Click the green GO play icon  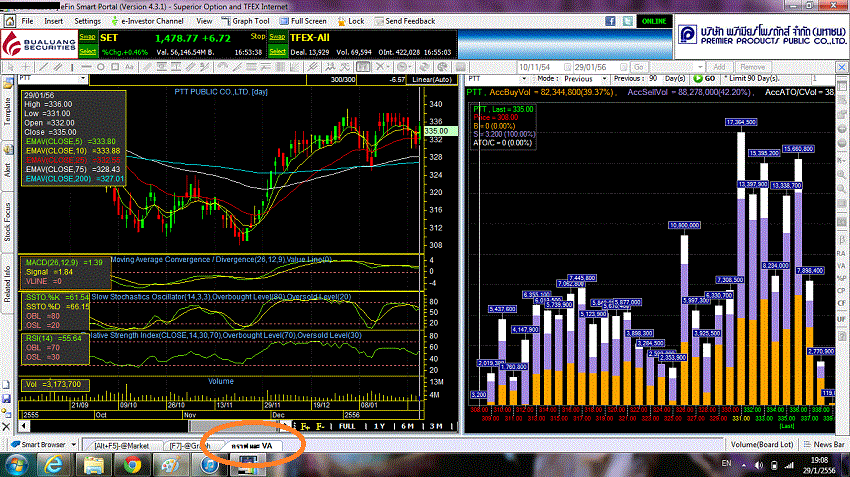[x=698, y=79]
